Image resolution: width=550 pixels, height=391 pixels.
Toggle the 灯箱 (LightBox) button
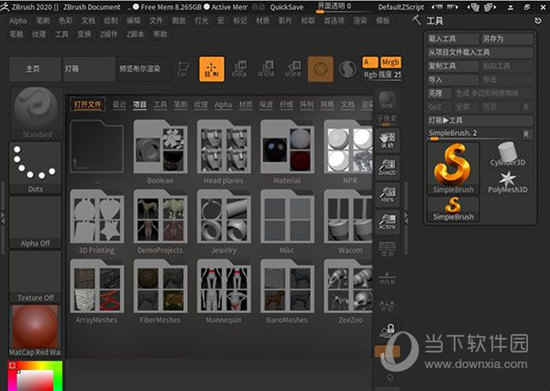pos(89,69)
